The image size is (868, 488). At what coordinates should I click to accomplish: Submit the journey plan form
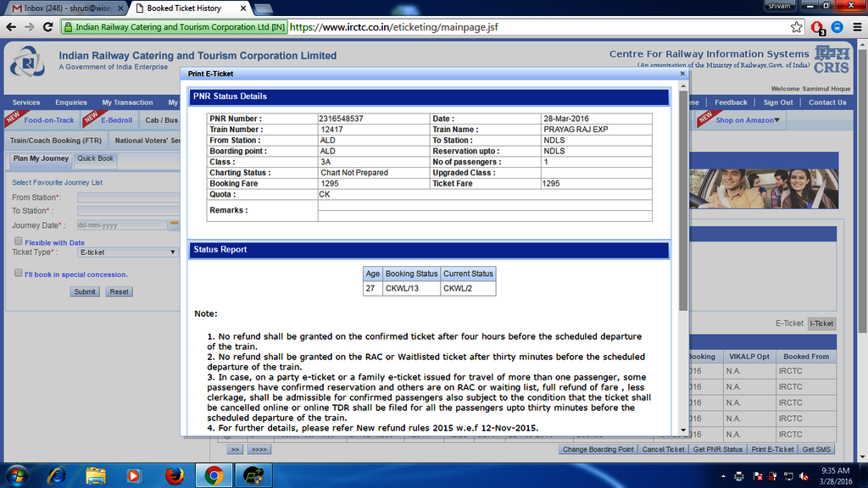(x=85, y=291)
